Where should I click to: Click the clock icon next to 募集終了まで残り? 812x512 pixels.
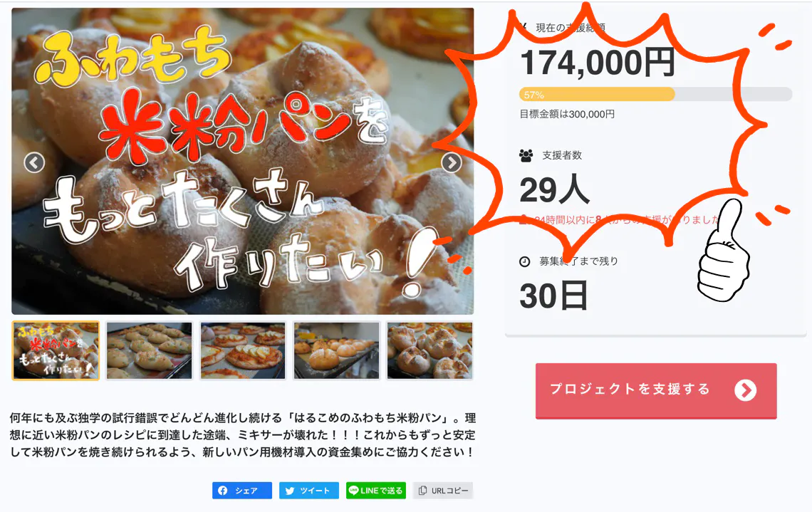524,261
